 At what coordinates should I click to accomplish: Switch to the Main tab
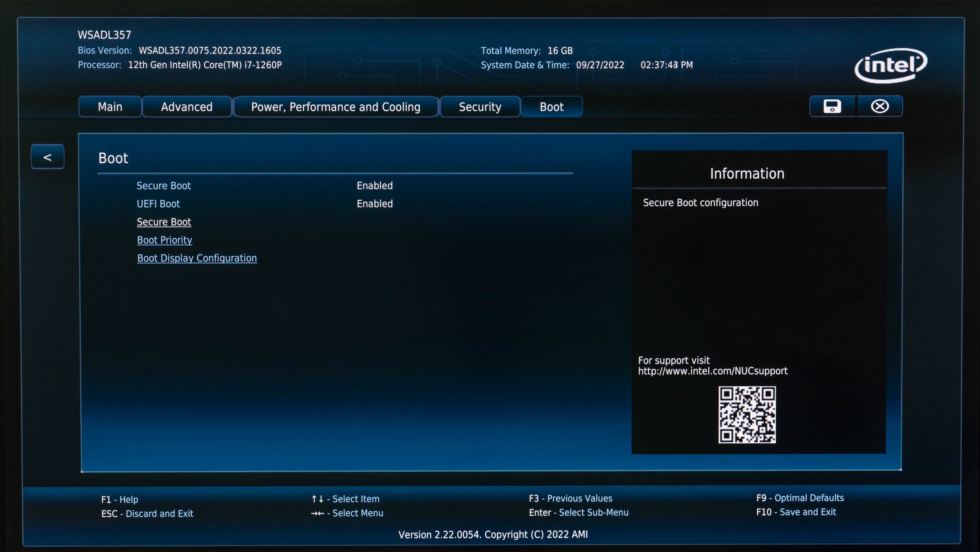pos(110,107)
